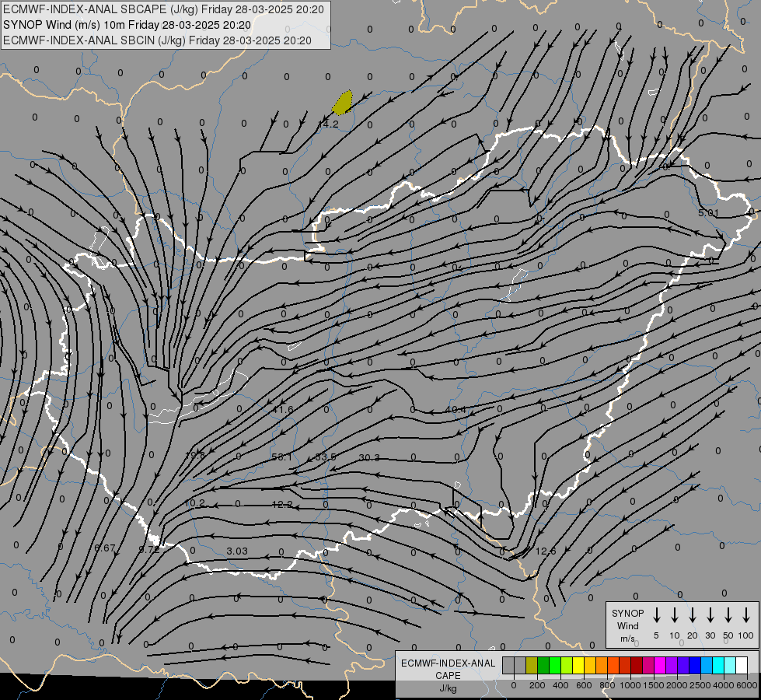
Task: Pick the magenta CAPE legend swatch
Action: [x=661, y=665]
